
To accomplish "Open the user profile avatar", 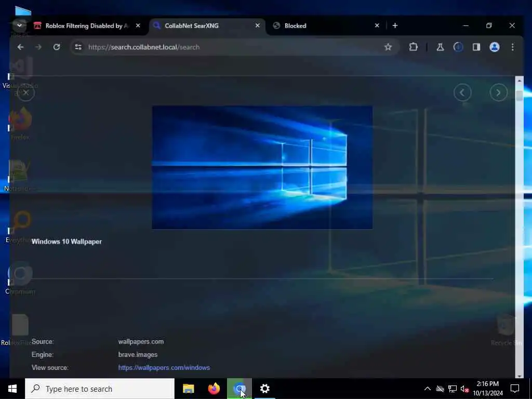I will (x=495, y=47).
